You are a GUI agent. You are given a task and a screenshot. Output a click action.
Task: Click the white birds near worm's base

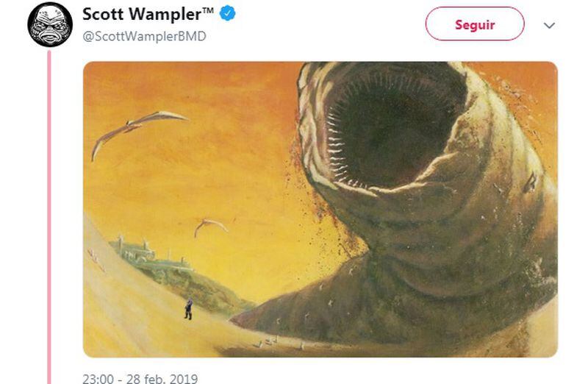(x=270, y=341)
